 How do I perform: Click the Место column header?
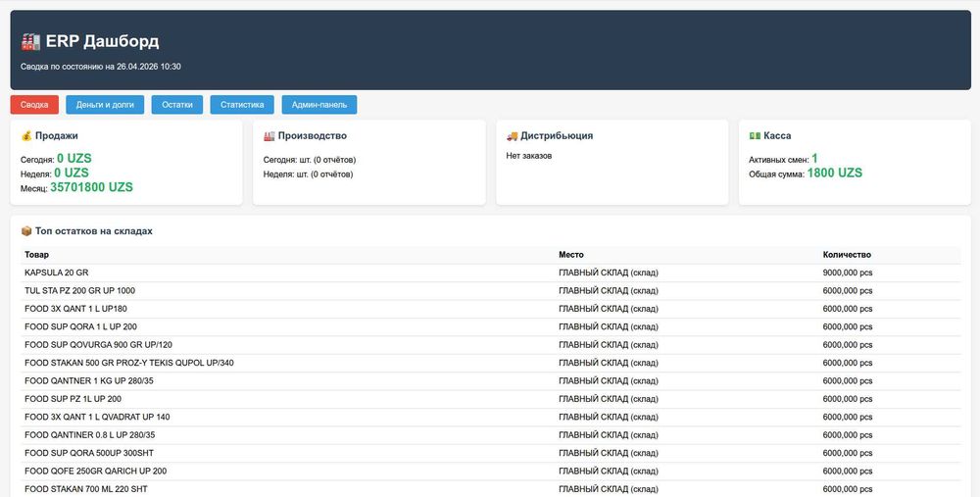pyautogui.click(x=571, y=255)
